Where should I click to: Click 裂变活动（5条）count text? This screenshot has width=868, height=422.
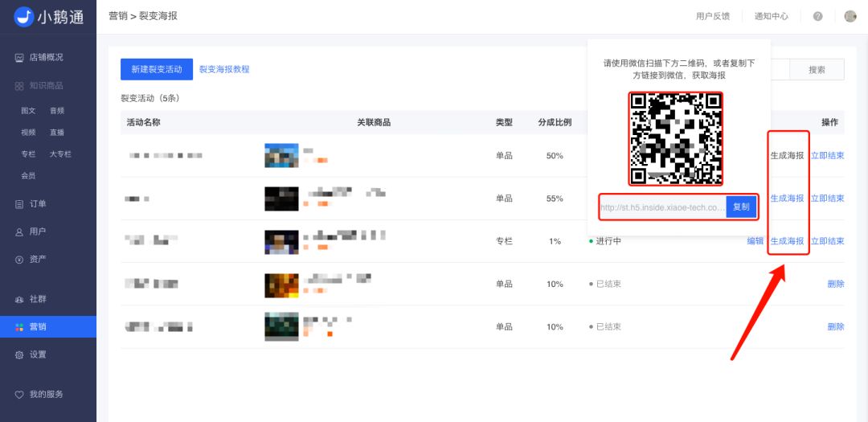[150, 99]
